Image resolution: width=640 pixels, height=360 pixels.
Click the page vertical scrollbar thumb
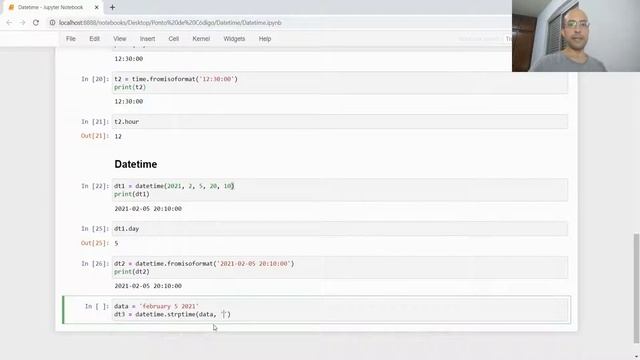coord(636,288)
